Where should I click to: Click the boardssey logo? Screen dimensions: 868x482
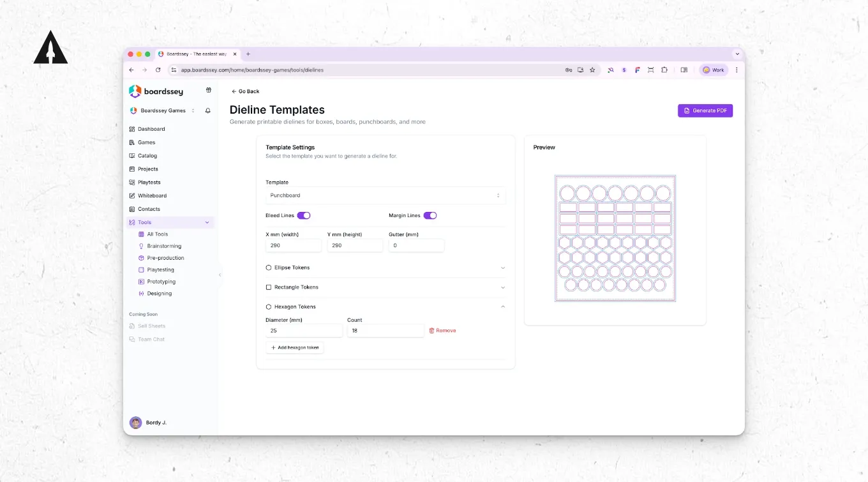(x=156, y=91)
